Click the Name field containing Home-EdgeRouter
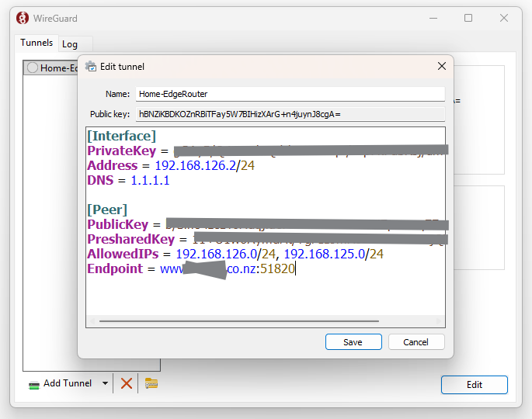532x419 pixels. (x=289, y=94)
